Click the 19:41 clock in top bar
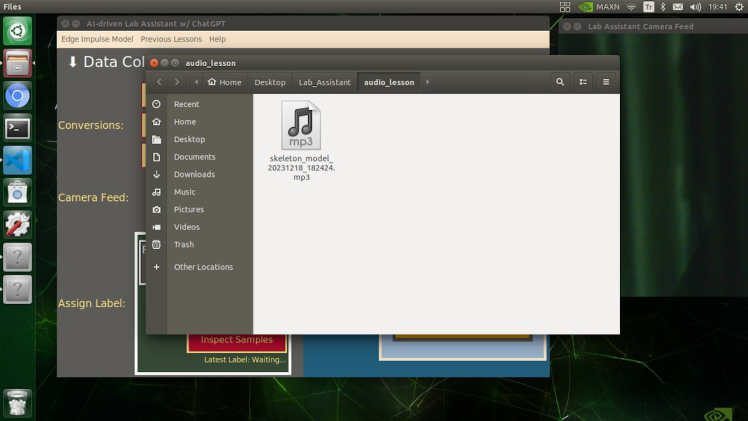Screen dimensions: 748x421 717,7
